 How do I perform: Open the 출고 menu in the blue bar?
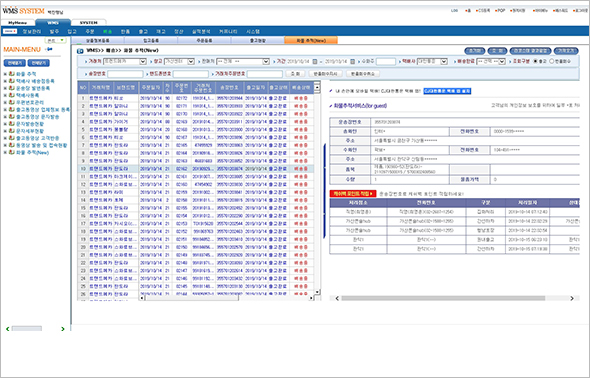click(143, 32)
